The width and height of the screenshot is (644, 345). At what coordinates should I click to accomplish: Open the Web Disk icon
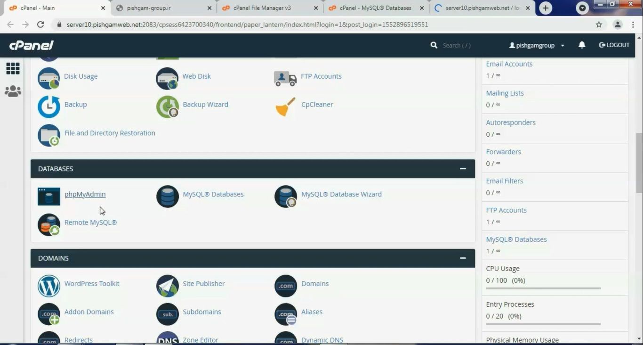tap(167, 78)
